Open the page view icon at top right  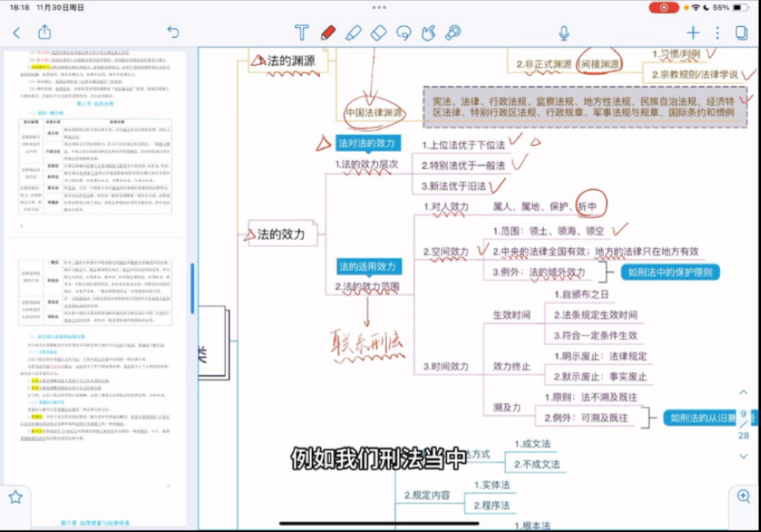click(741, 32)
